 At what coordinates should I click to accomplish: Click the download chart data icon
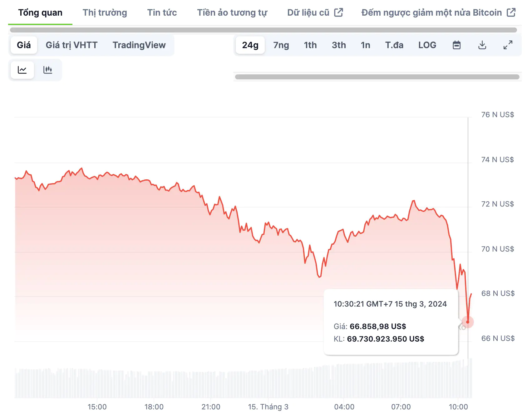[482, 45]
